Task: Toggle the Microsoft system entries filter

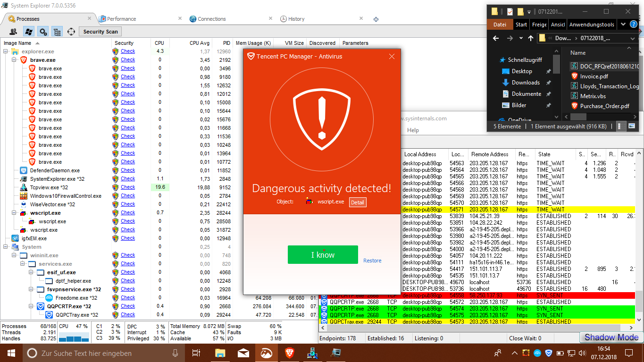Action: point(28,32)
